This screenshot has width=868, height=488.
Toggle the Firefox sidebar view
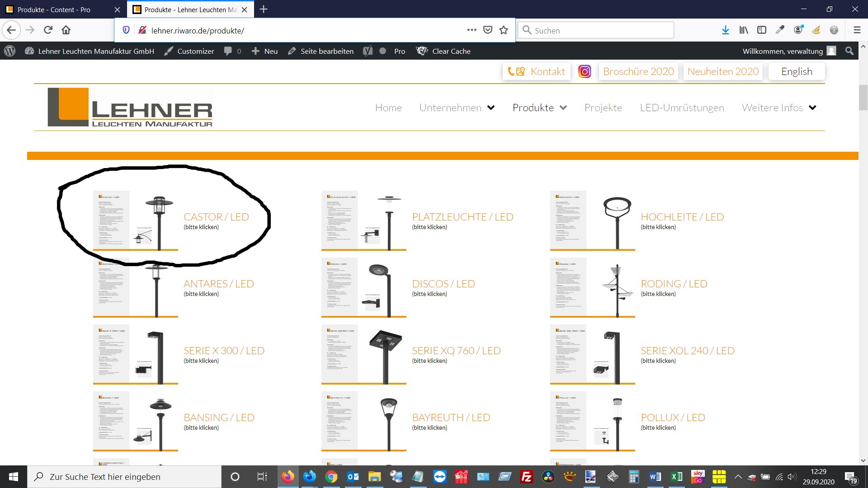click(762, 30)
